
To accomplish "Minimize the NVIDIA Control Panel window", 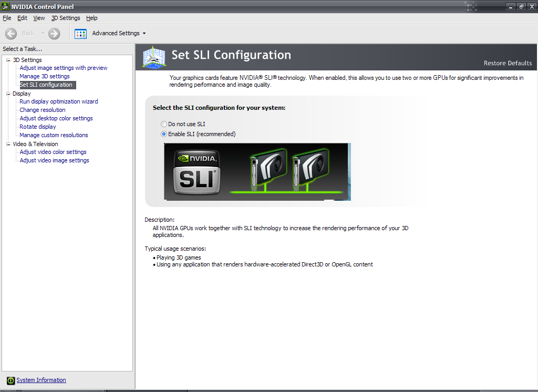I will pyautogui.click(x=511, y=6).
